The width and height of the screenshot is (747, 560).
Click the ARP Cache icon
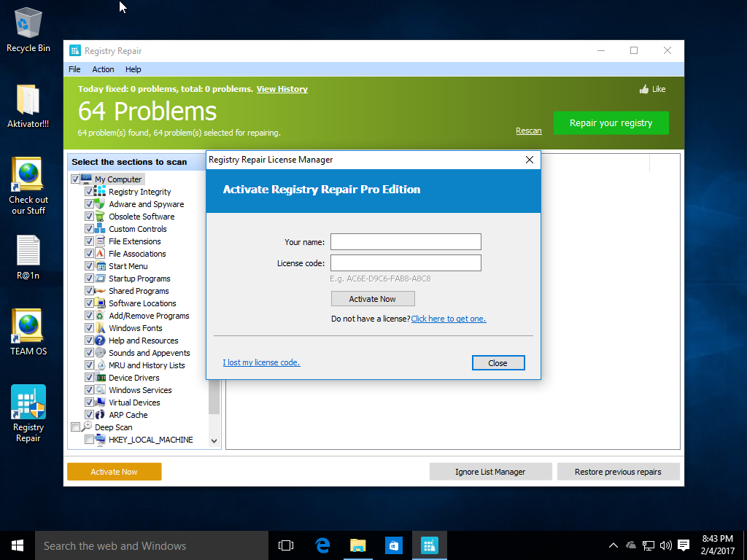[x=100, y=414]
